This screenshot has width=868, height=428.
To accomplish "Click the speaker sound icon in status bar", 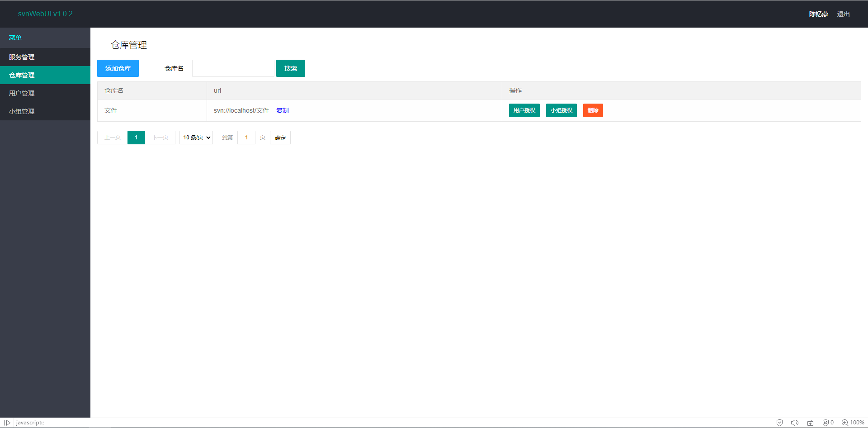I will pos(795,422).
